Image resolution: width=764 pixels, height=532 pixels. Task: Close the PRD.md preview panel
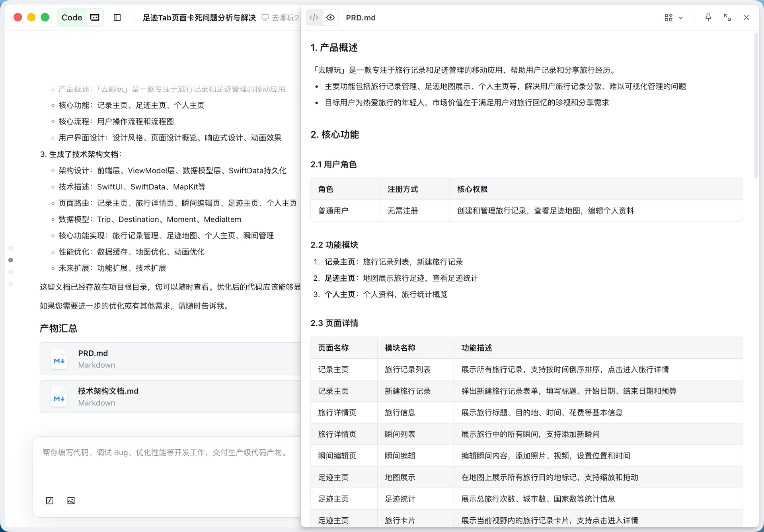click(x=746, y=17)
